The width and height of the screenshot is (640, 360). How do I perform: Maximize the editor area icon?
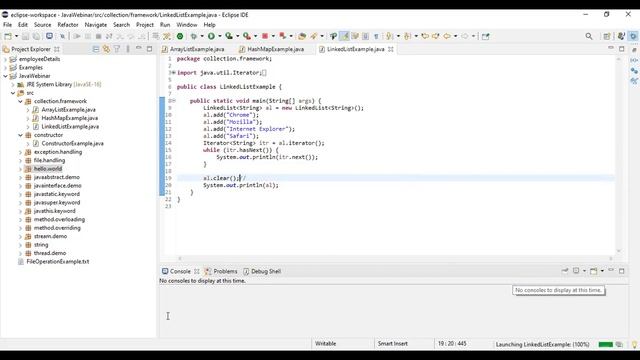click(x=622, y=49)
